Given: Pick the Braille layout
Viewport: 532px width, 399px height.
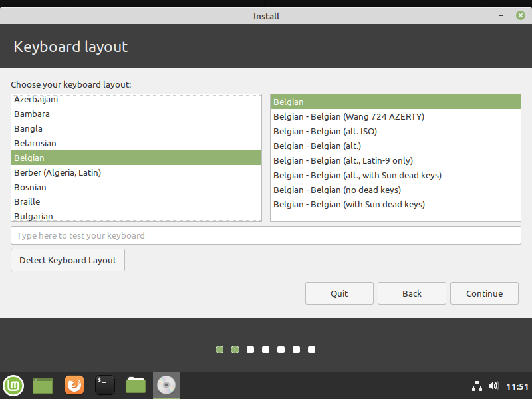Looking at the screenshot, I should coord(136,201).
